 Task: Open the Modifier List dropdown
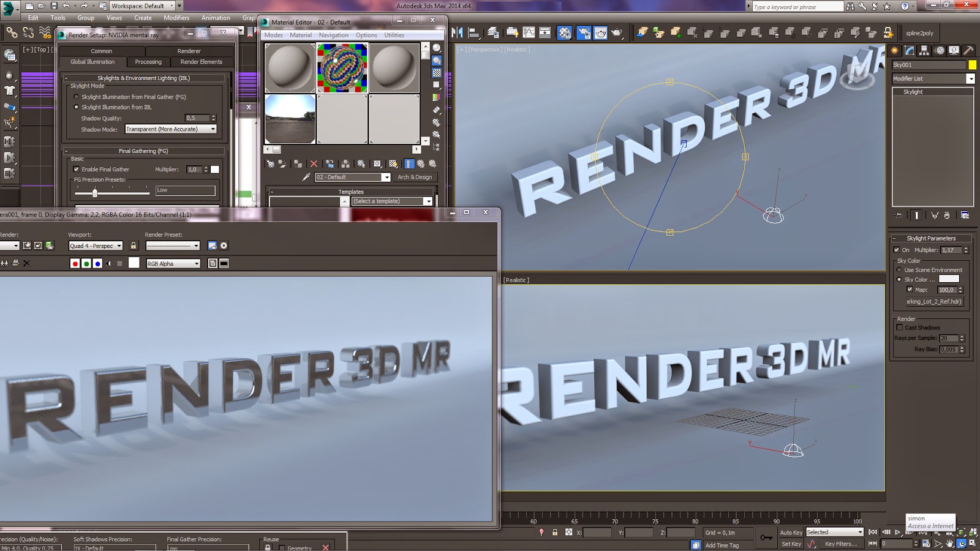[933, 78]
